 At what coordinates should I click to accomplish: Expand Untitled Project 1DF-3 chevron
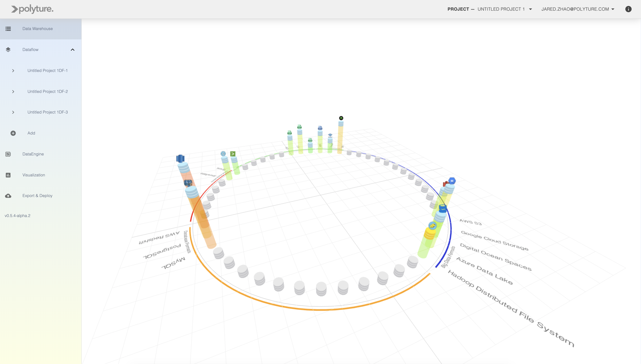[x=13, y=112]
